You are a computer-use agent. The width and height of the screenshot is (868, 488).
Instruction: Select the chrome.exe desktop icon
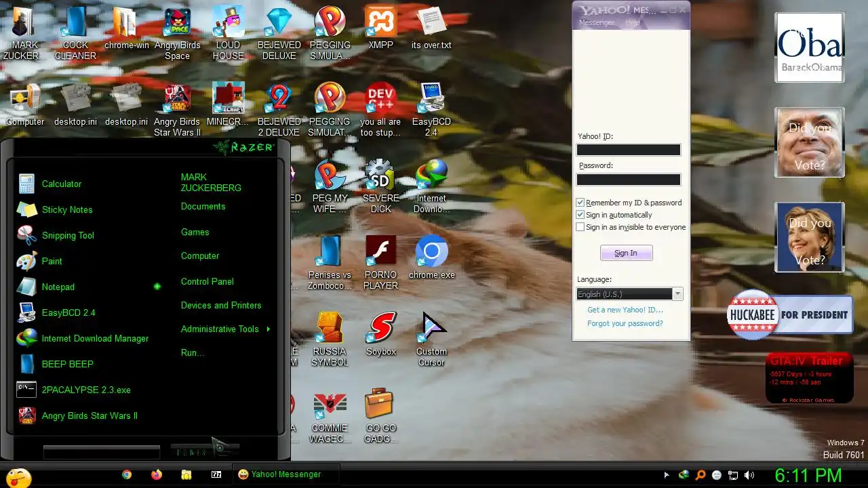pos(431,258)
